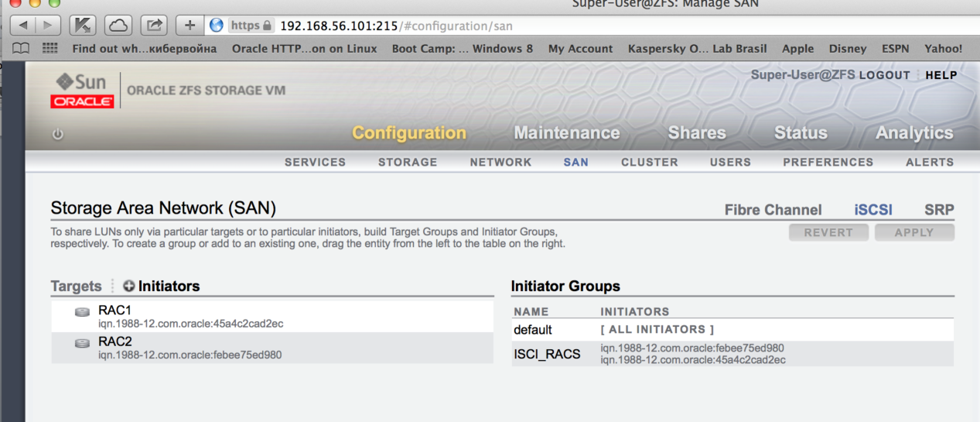Click the INITIATORS column header
This screenshot has width=980, height=422.
(634, 311)
